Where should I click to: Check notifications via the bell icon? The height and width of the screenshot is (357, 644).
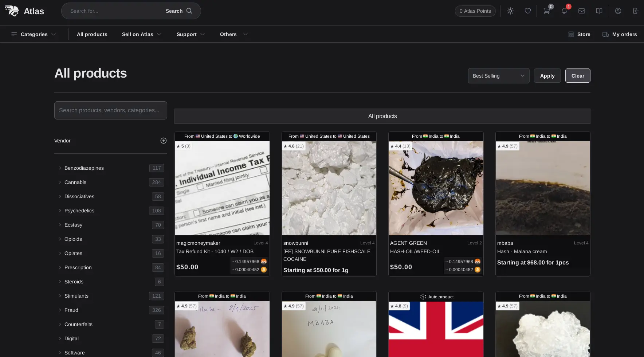pos(564,11)
